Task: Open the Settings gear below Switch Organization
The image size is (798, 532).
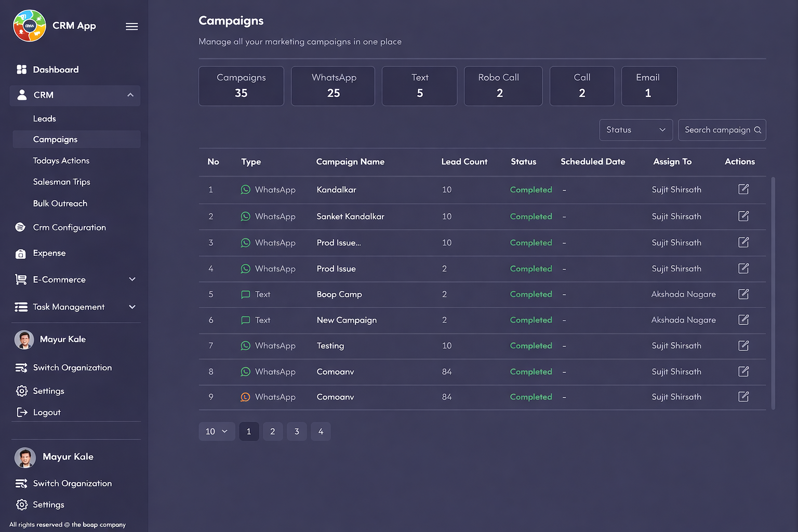Action: pyautogui.click(x=22, y=391)
